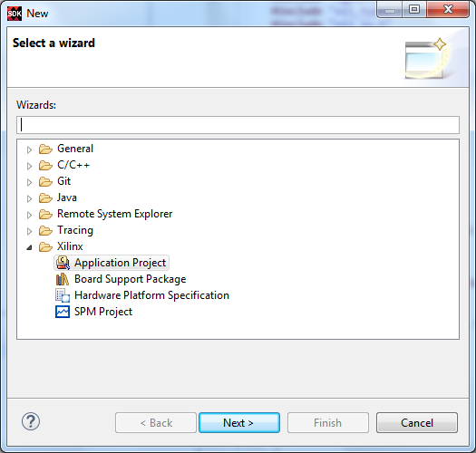This screenshot has height=453, width=476.
Task: Click the SDK application icon in title bar
Action: (x=15, y=14)
